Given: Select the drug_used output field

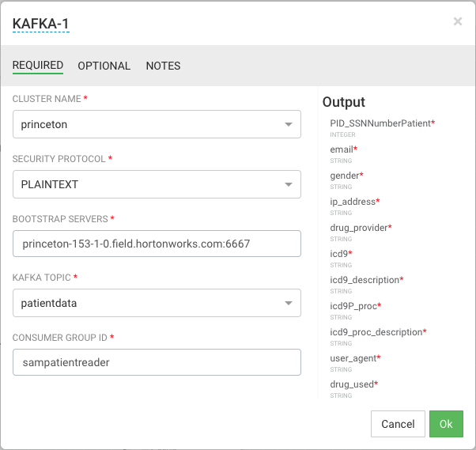Looking at the screenshot, I should click(352, 384).
